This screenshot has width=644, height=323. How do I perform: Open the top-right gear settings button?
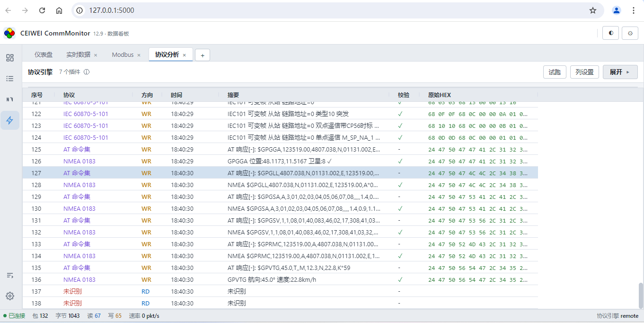click(x=630, y=33)
